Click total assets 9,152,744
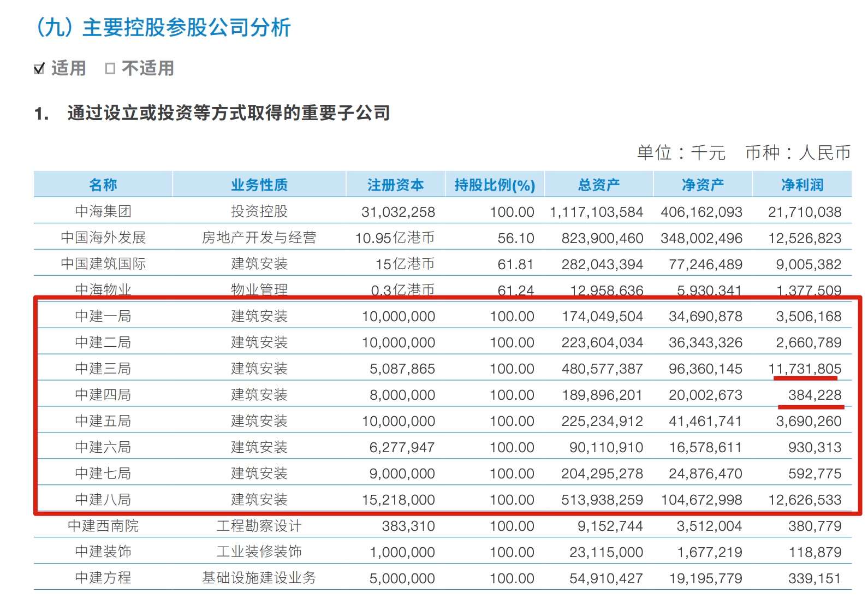 [x=611, y=526]
